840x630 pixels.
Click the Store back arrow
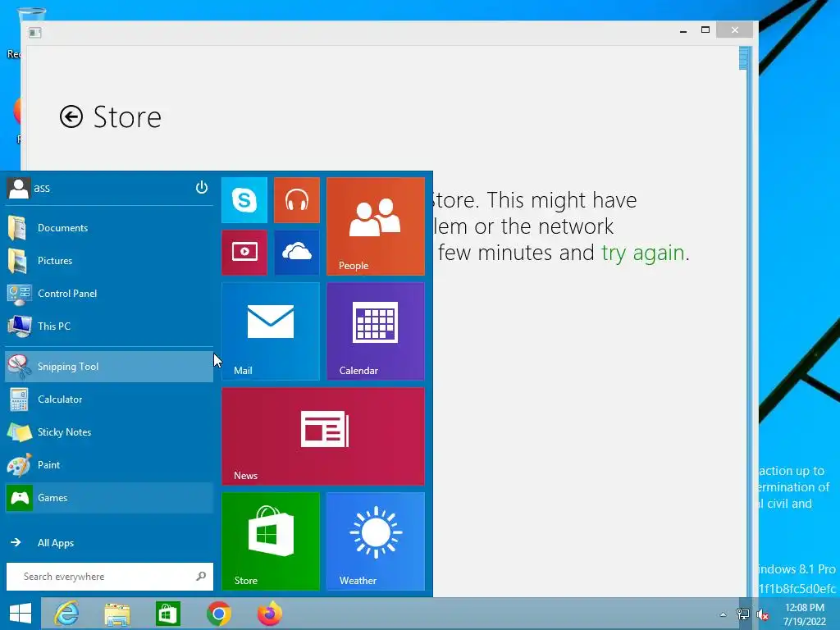pyautogui.click(x=71, y=116)
